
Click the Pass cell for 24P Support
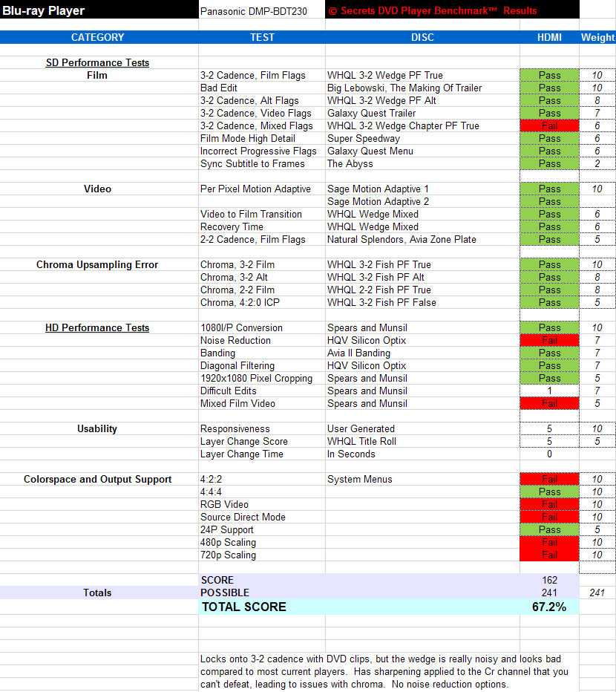click(549, 529)
